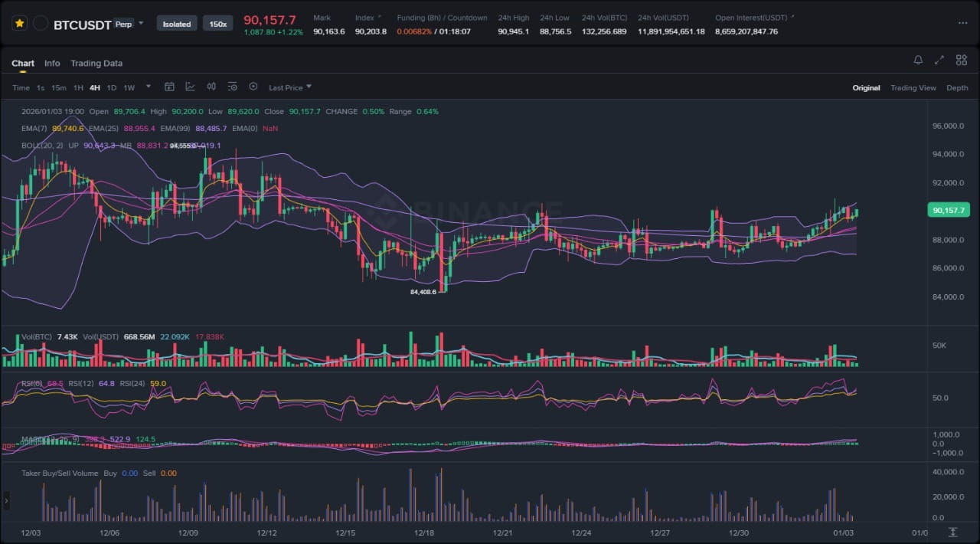Click the Vol(BTC) indicator label
This screenshot has width=980, height=544.
[37, 337]
